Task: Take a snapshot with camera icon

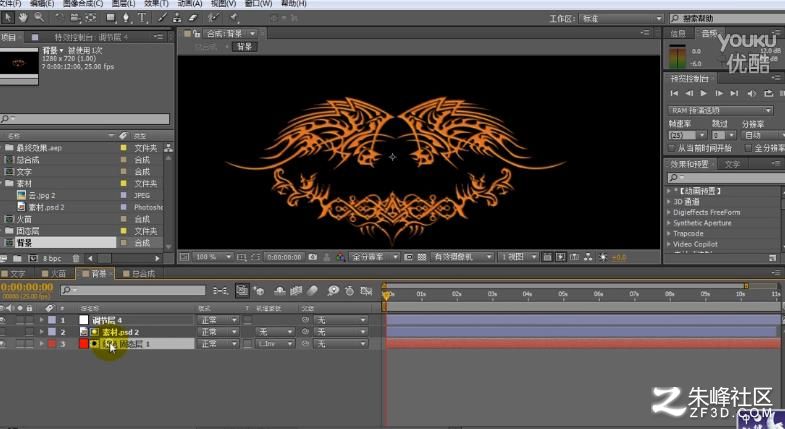Action: click(313, 257)
